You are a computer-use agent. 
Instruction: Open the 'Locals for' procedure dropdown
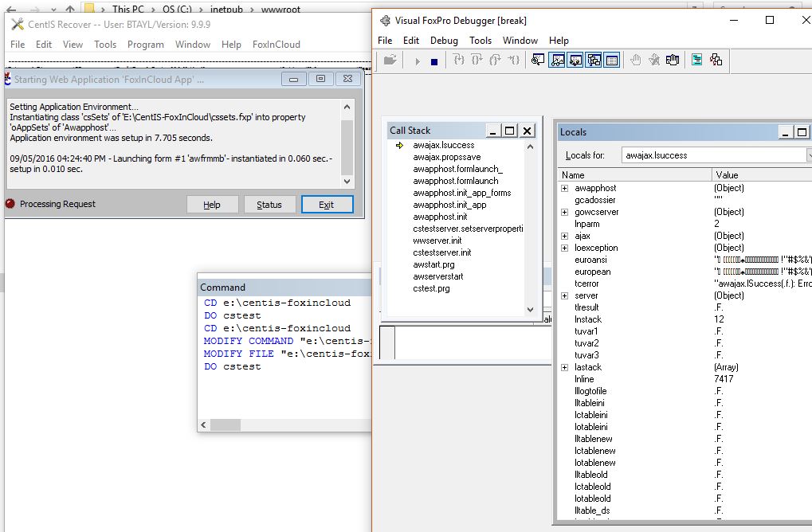click(810, 155)
